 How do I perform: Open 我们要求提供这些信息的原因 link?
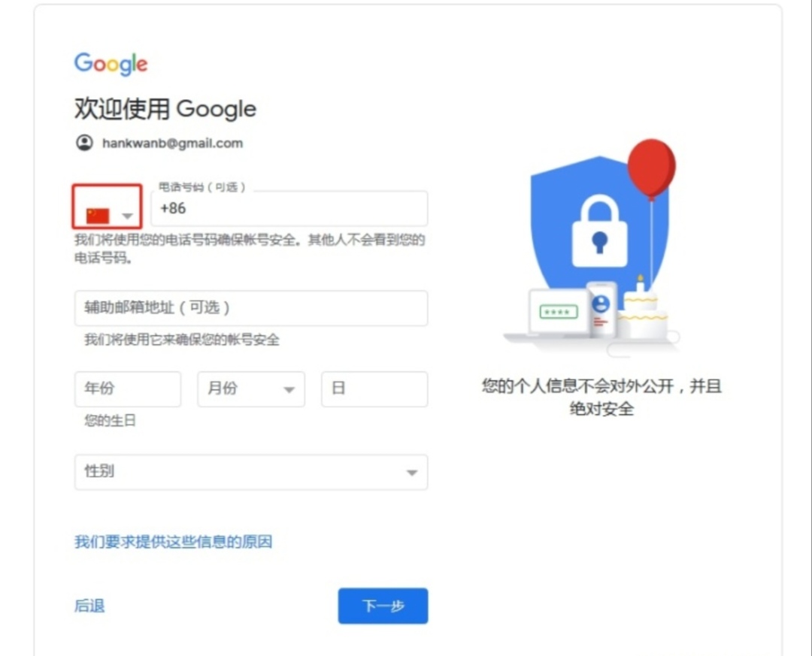coord(174,542)
